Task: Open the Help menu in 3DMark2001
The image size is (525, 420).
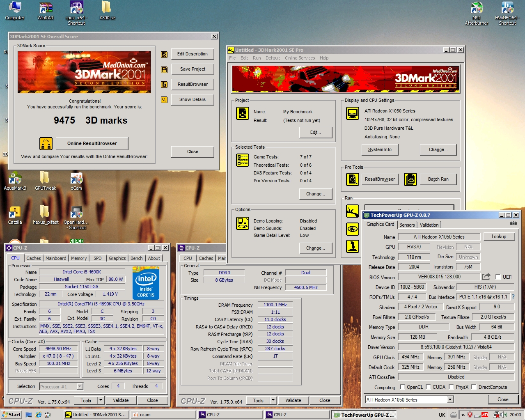Action: (324, 58)
